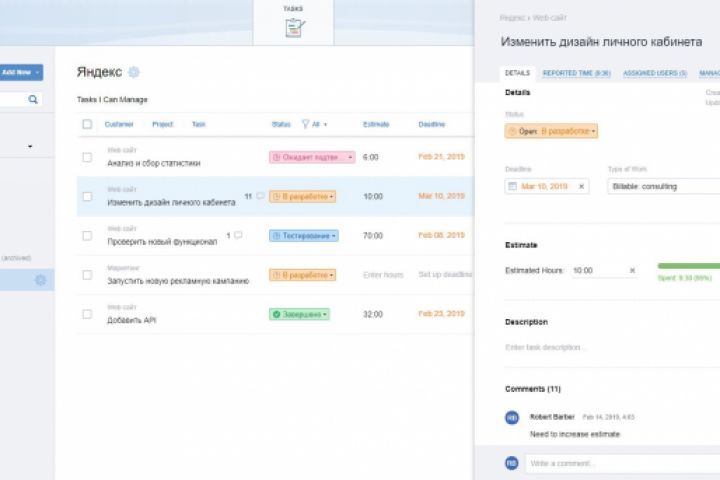
Task: Toggle the select-all checkbox in table header
Action: tap(87, 124)
